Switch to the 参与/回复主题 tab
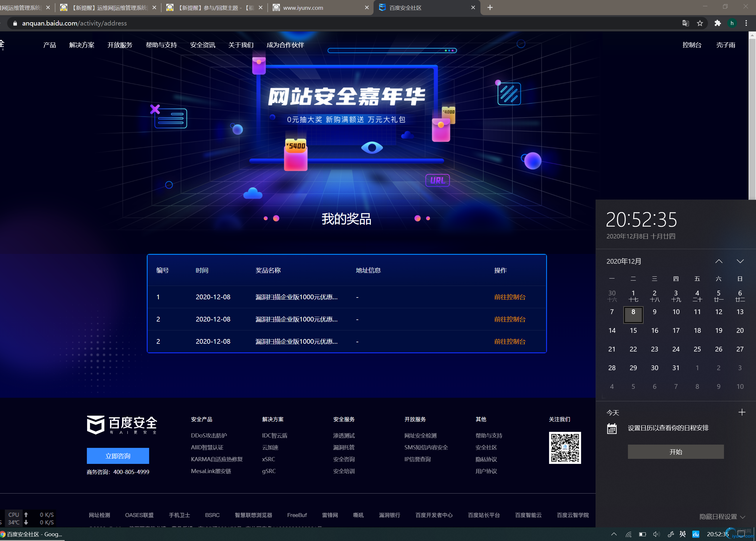756x541 pixels. point(215,8)
